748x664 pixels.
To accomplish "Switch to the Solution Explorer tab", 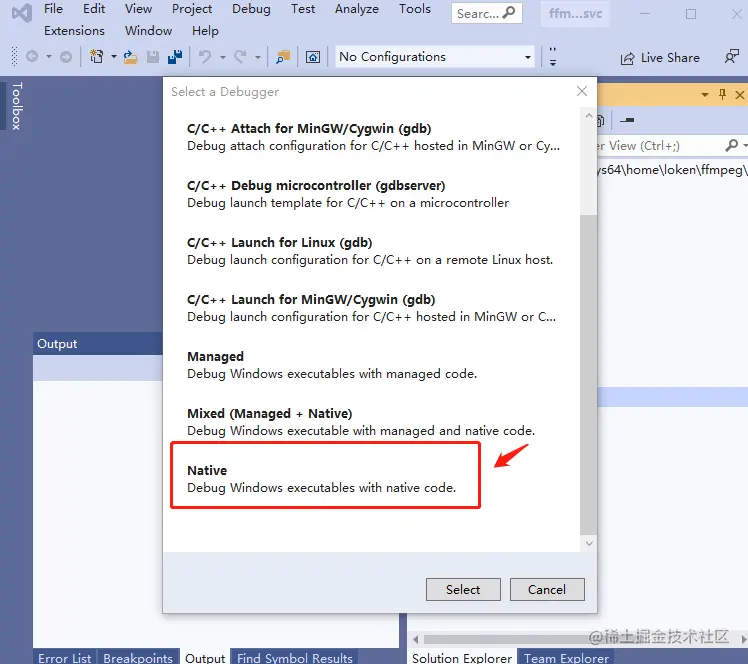I will 462,657.
